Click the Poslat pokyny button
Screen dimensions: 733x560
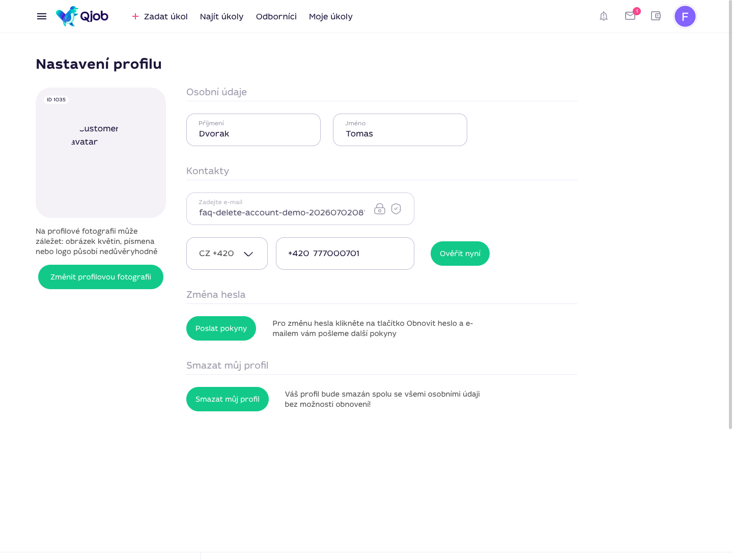[x=221, y=328]
